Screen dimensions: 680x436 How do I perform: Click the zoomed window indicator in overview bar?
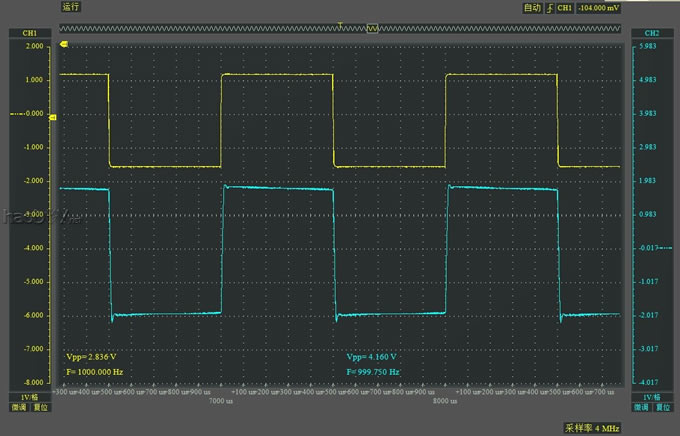(x=374, y=29)
